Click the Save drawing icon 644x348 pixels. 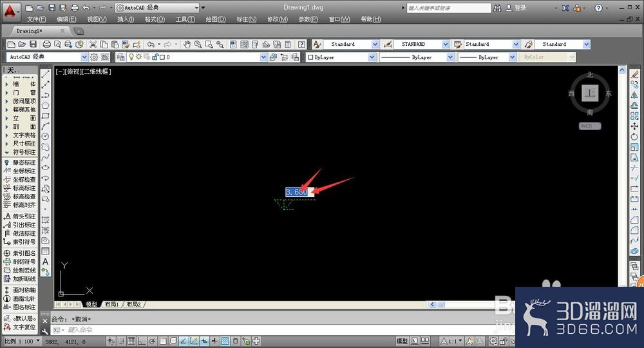(x=33, y=44)
